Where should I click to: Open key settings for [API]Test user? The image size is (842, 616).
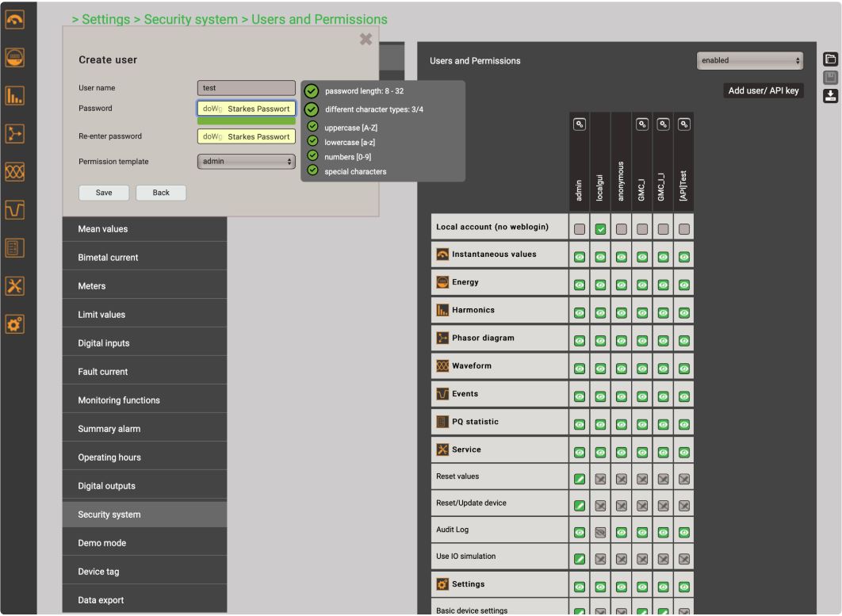click(684, 124)
